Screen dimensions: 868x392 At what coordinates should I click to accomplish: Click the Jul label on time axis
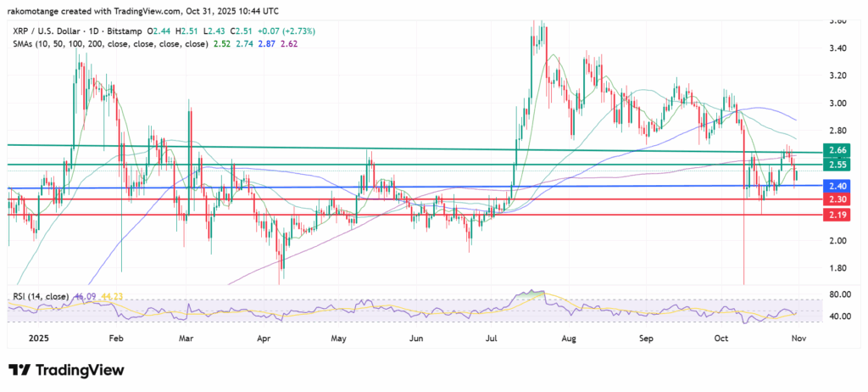pyautogui.click(x=490, y=338)
